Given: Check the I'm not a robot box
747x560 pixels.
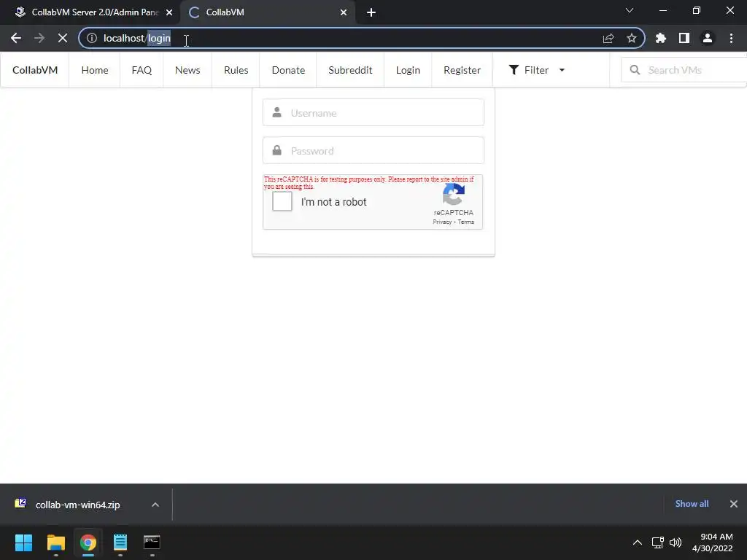Looking at the screenshot, I should [282, 201].
